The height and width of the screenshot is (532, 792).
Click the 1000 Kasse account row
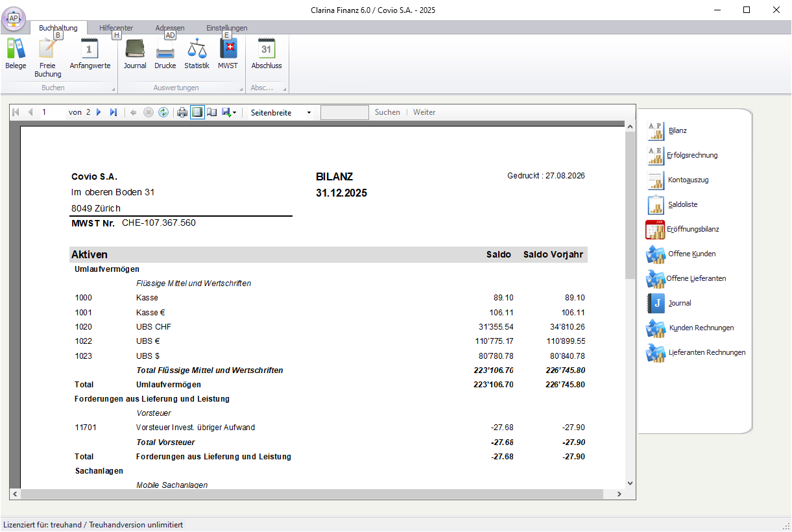click(330, 298)
